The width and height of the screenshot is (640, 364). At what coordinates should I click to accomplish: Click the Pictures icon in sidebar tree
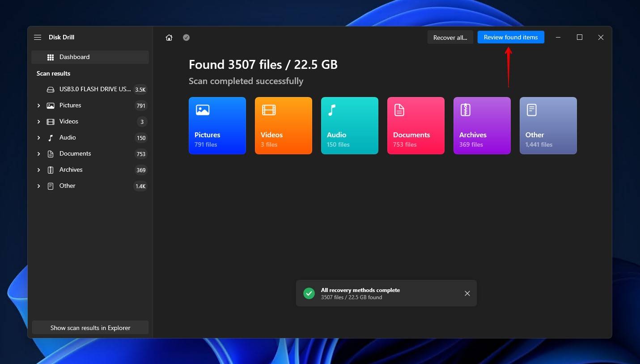51,106
